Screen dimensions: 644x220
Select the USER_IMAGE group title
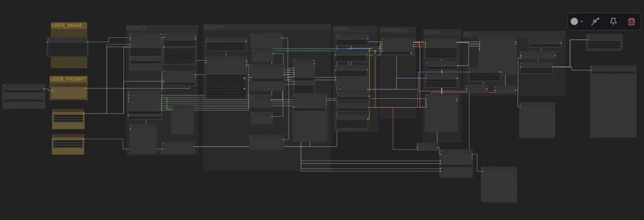[x=67, y=26]
